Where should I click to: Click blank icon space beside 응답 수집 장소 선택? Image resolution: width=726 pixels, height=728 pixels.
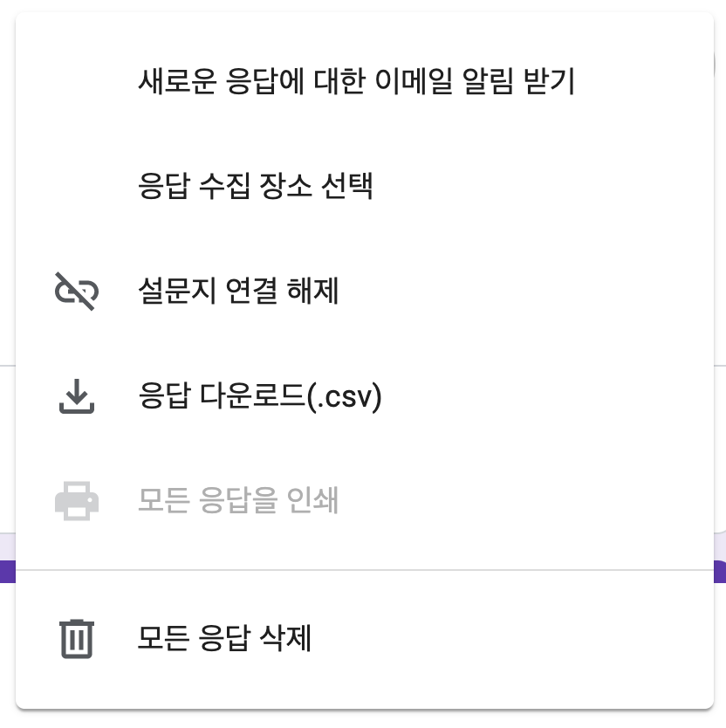click(x=77, y=186)
